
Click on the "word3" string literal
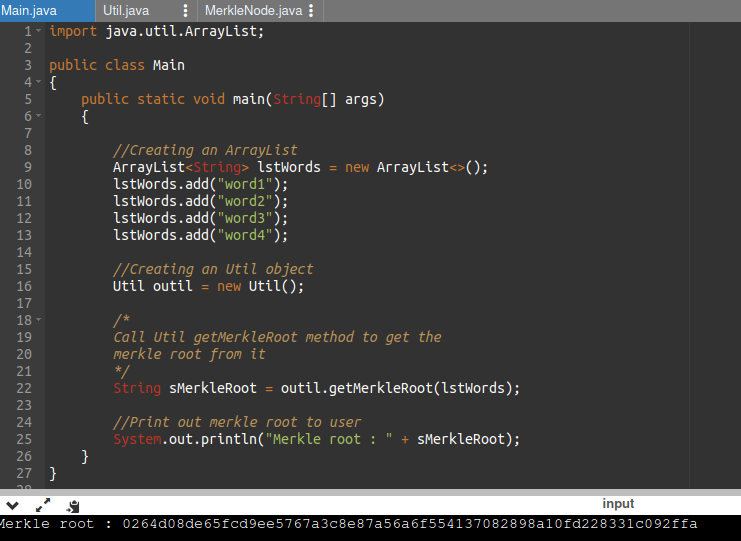click(x=244, y=218)
